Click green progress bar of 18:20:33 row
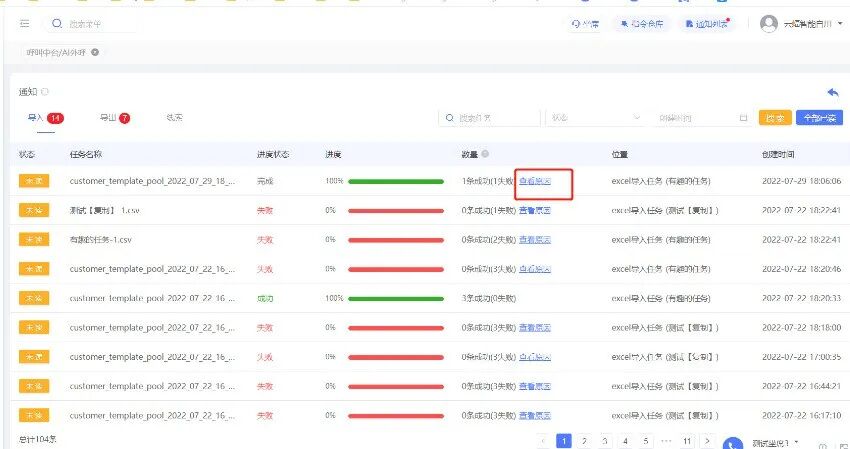 pos(396,299)
